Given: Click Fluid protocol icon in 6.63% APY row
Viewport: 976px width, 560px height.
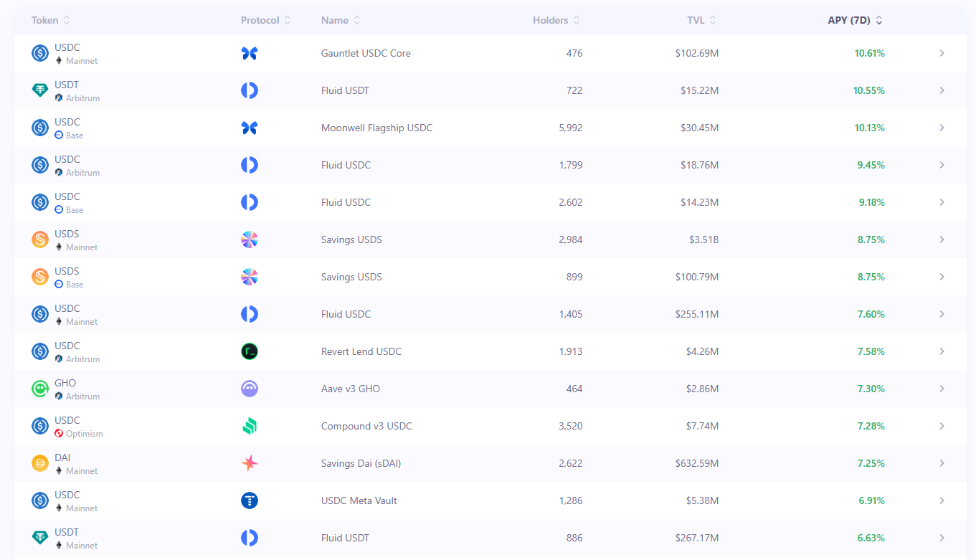Looking at the screenshot, I should click(x=250, y=538).
